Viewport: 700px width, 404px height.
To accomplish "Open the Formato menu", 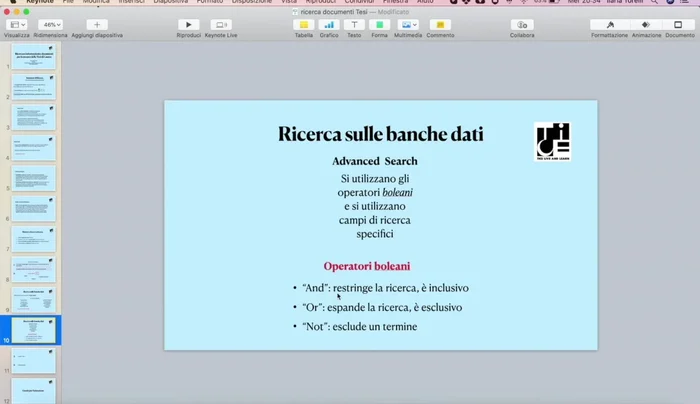I will [209, 2].
